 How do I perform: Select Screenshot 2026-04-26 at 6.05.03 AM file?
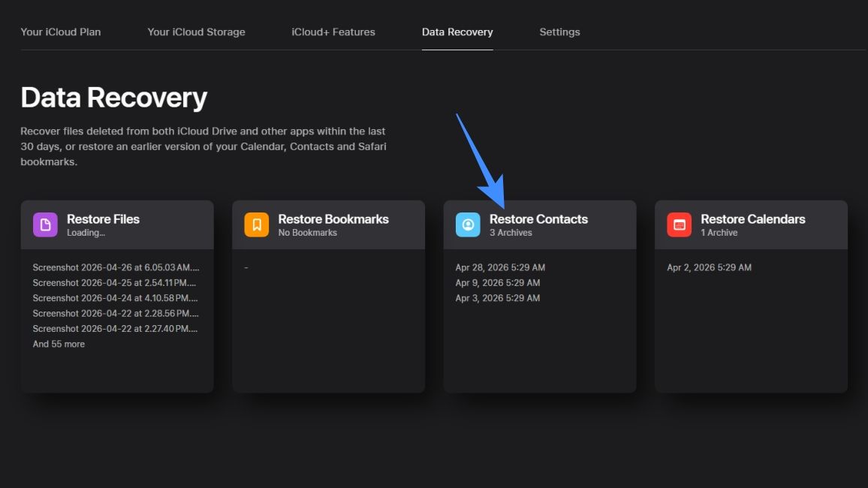point(116,267)
